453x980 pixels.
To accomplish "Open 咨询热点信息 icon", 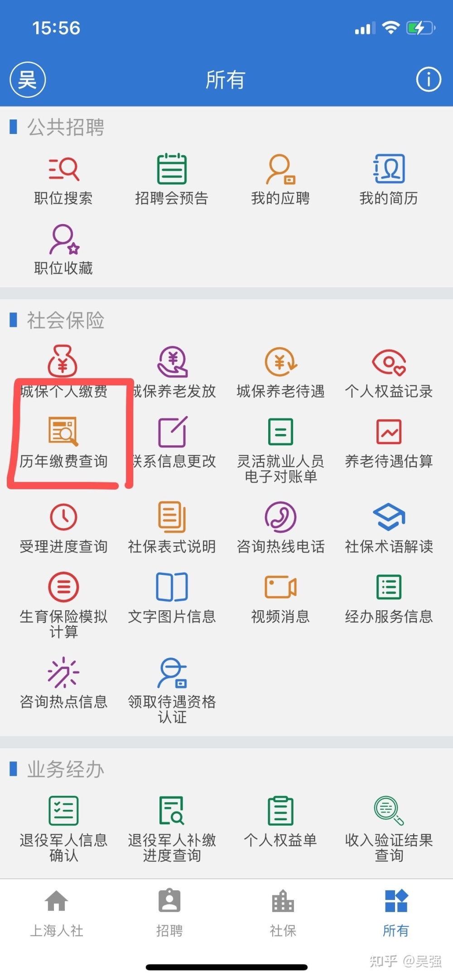I will point(63,672).
